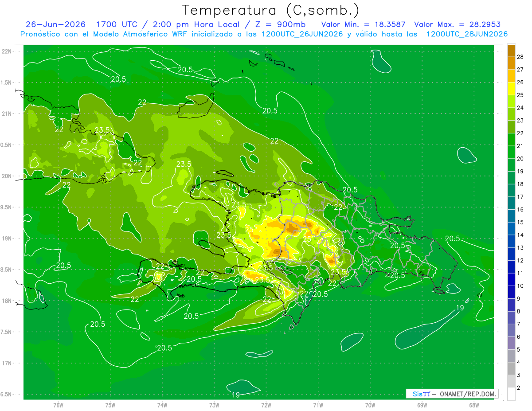
Task: Click the legend scale label 2
Action: tap(519, 388)
